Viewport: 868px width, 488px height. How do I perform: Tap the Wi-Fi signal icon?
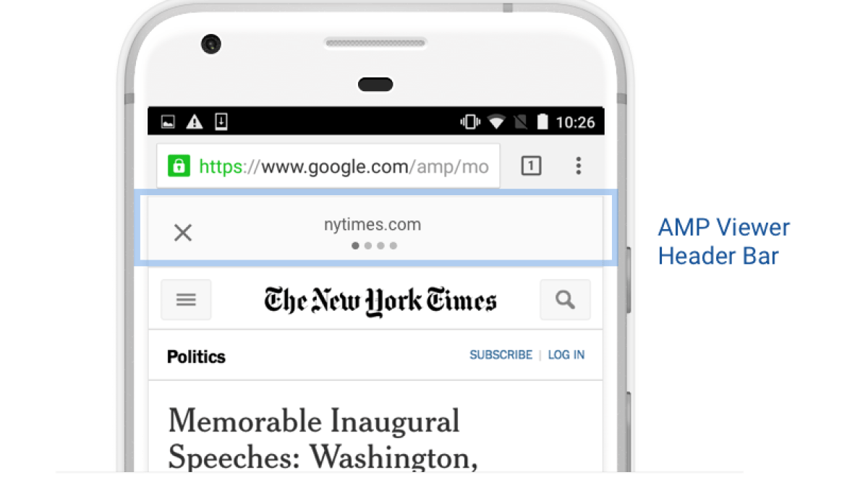point(495,121)
